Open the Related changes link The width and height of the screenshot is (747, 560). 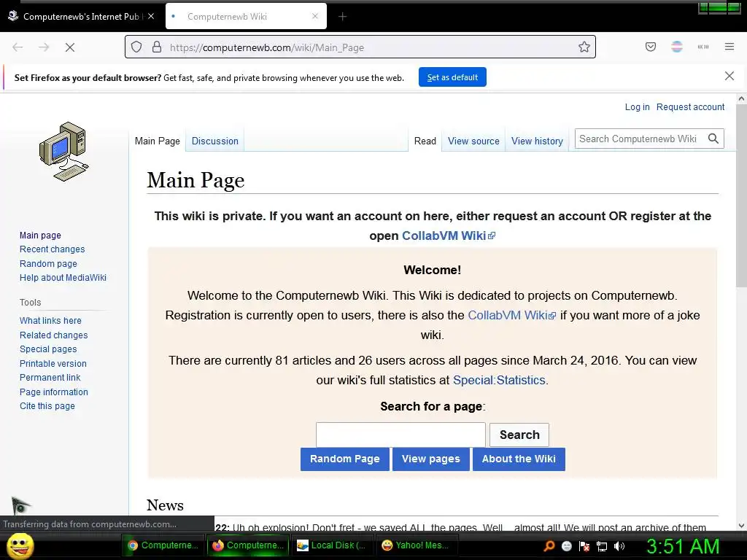click(53, 335)
